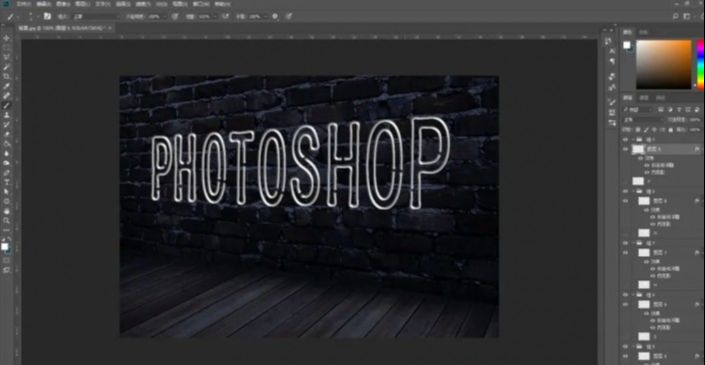Viewport: 705px width, 365px height.
Task: Select the Spot Healing Brush tool
Action: click(x=6, y=95)
